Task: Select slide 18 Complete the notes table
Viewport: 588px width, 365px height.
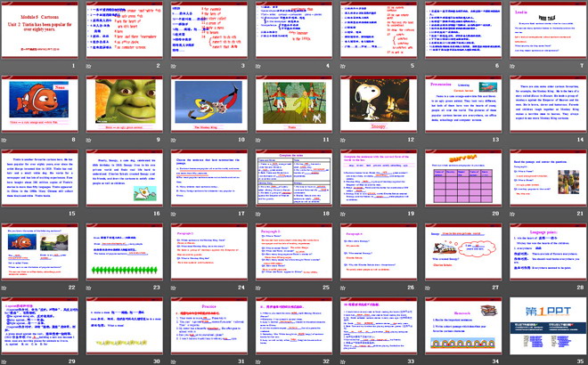Action: (x=294, y=178)
